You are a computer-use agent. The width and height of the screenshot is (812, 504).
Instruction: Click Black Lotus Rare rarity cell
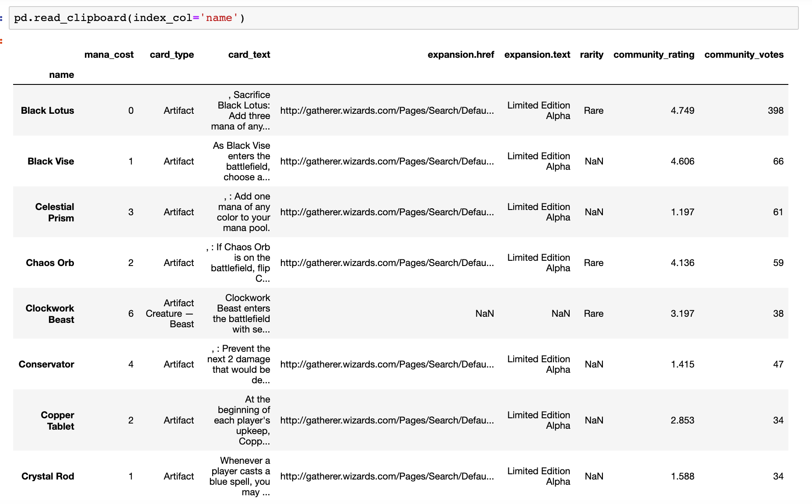point(594,111)
